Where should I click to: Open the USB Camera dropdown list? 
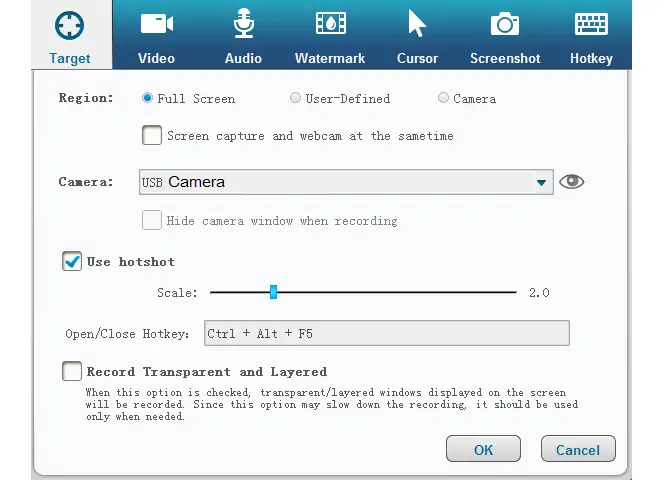(346, 182)
